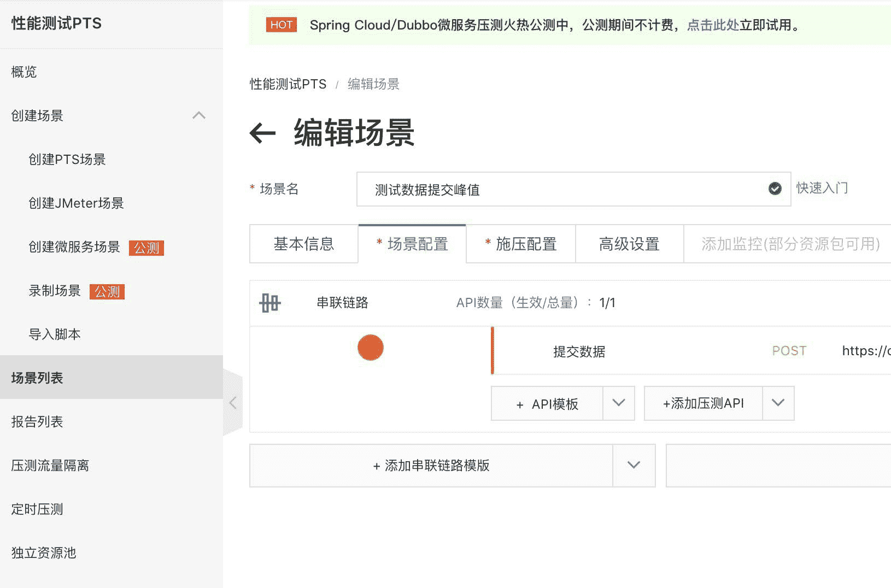Click the empty button beside 添加串联链路模版
891x588 pixels.
tap(778, 465)
